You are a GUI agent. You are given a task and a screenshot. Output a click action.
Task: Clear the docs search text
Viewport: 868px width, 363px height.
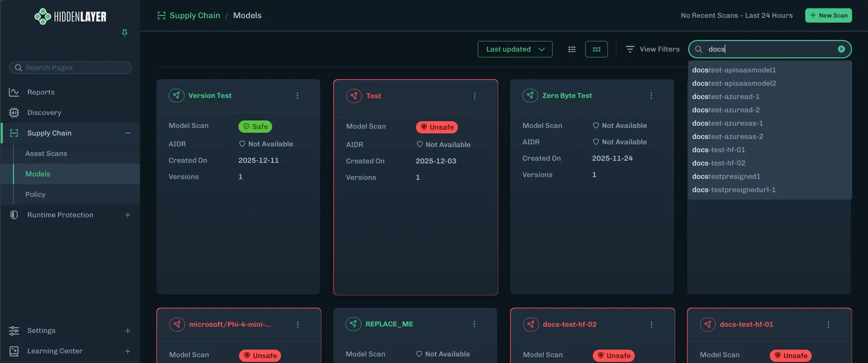[841, 49]
